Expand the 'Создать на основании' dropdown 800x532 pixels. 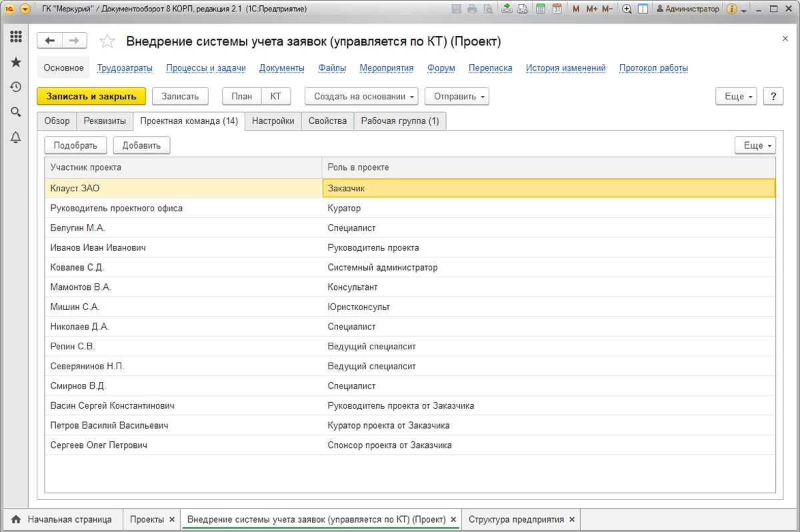point(361,96)
